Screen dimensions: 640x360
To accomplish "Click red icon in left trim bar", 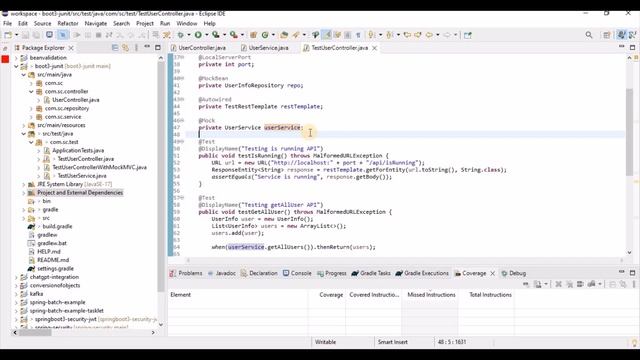I will pos(5,60).
